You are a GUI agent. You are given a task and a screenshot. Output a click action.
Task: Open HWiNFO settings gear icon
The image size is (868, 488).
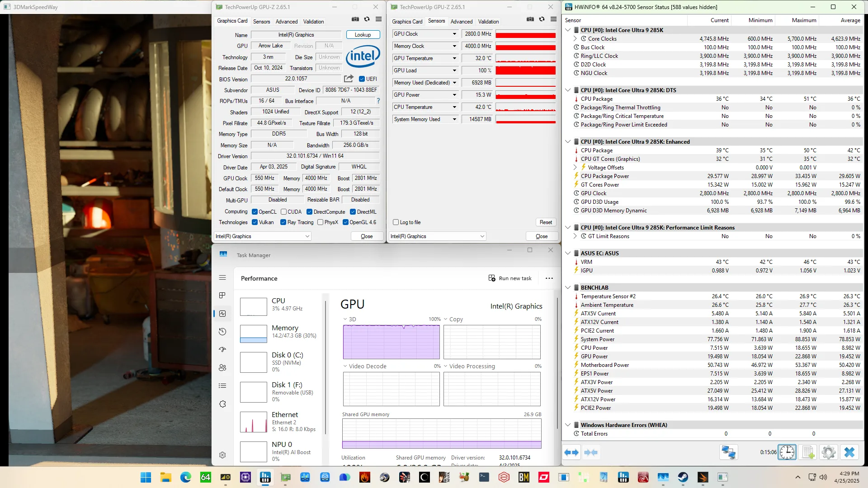tap(829, 452)
